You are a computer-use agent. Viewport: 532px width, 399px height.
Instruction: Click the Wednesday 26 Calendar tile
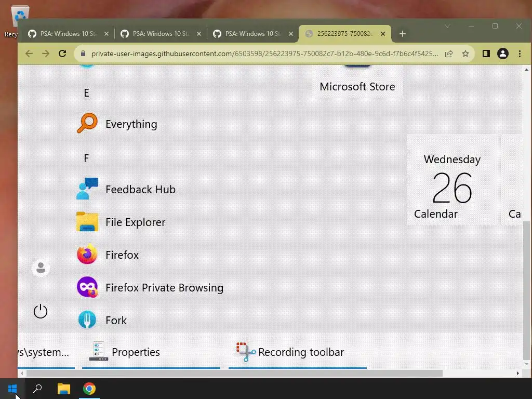click(452, 180)
